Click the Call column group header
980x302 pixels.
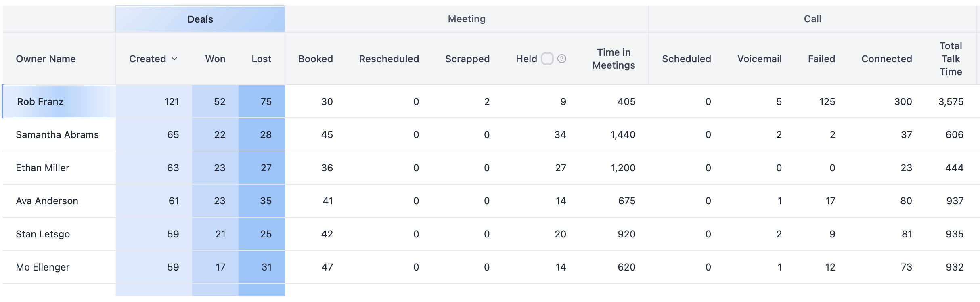pyautogui.click(x=812, y=19)
